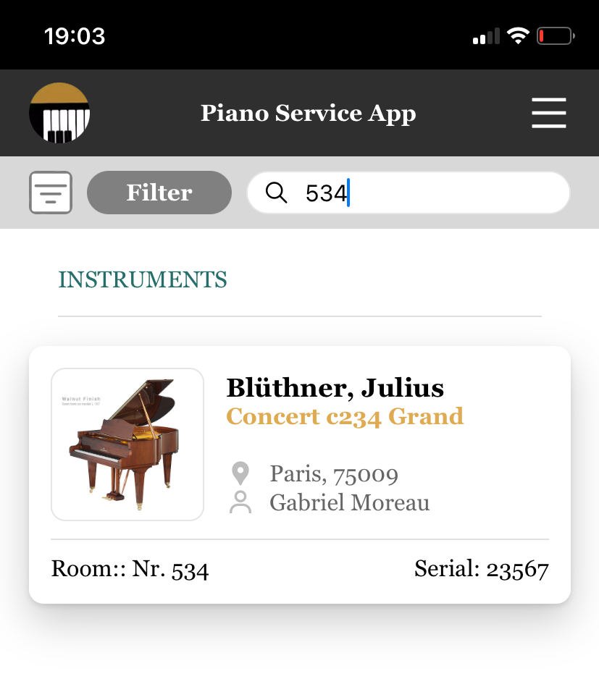Select the Blüthner, Julius instrument title

[x=335, y=388]
